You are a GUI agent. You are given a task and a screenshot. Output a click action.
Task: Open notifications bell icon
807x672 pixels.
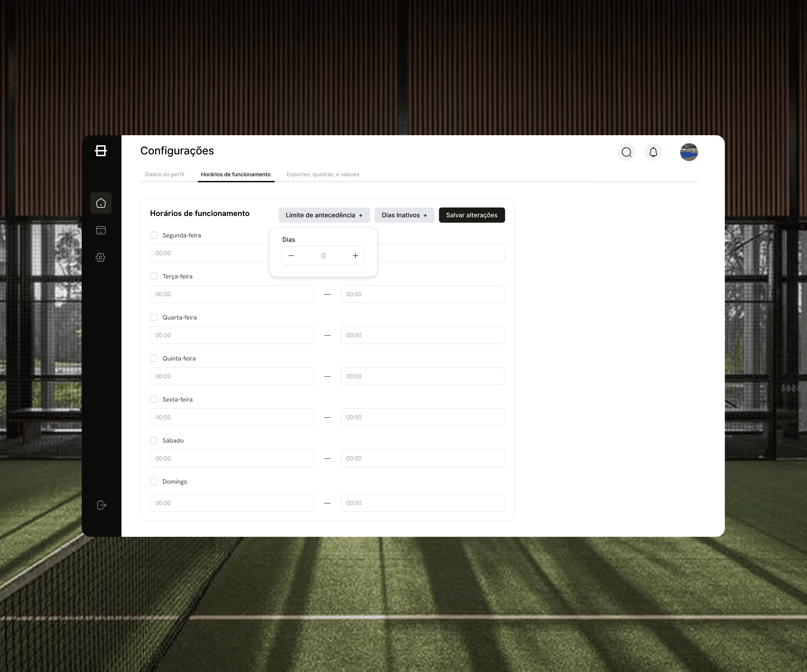653,152
